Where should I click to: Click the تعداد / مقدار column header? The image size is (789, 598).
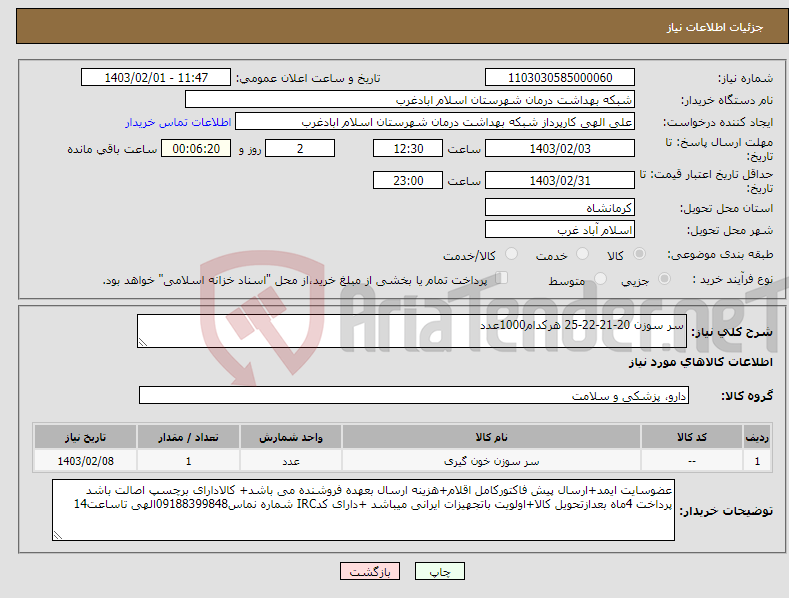[x=188, y=437]
